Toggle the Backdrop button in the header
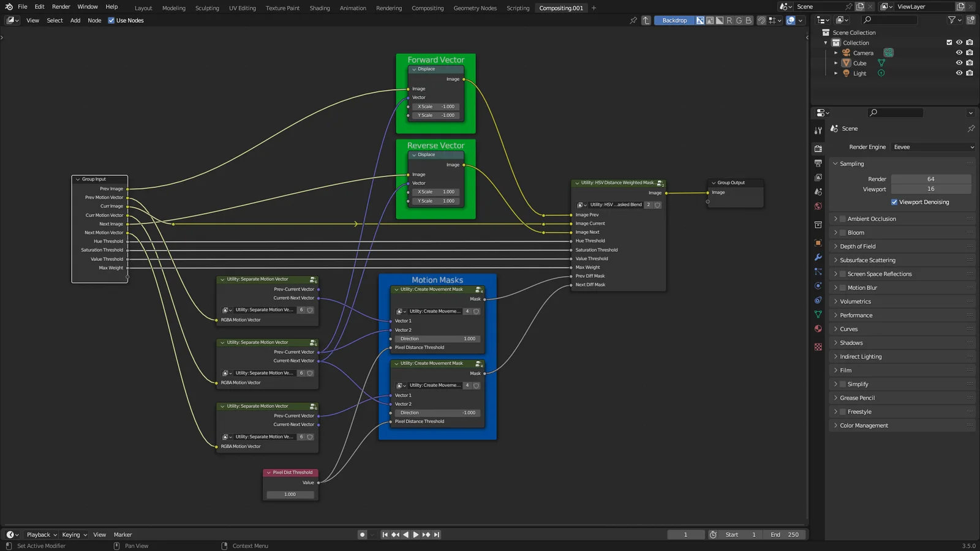Viewport: 980px width, 551px height. 674,20
